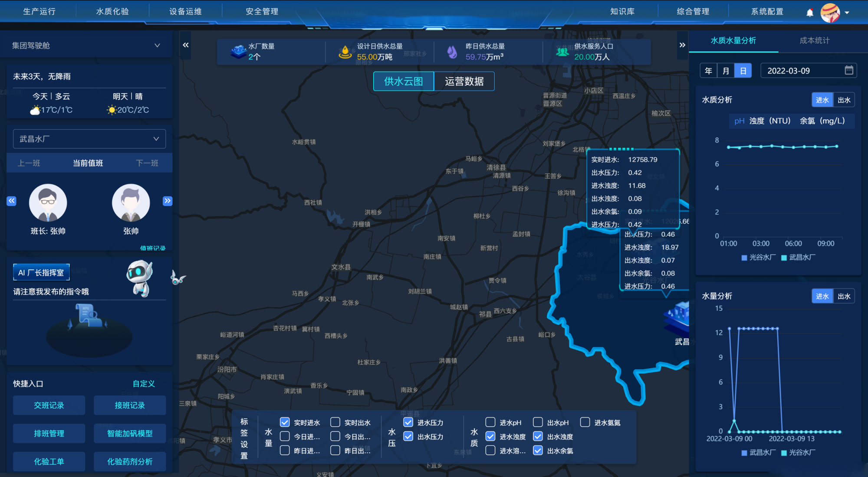The height and width of the screenshot is (477, 868).
Task: Expand the account caret next to avatar
Action: coord(847,13)
